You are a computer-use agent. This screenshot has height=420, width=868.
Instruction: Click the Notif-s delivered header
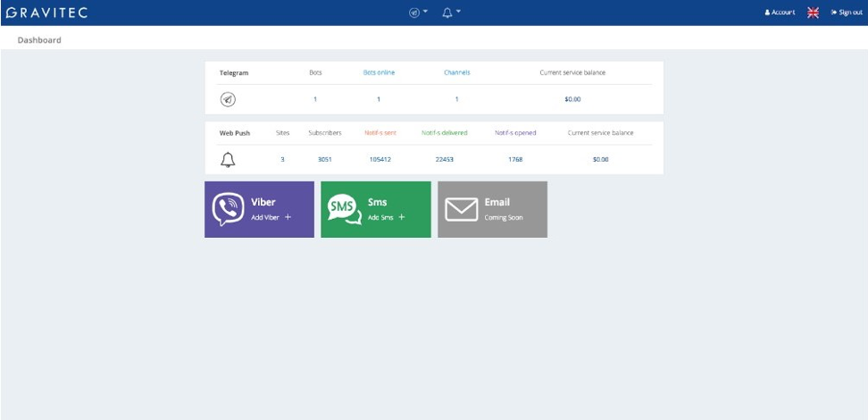click(x=445, y=133)
